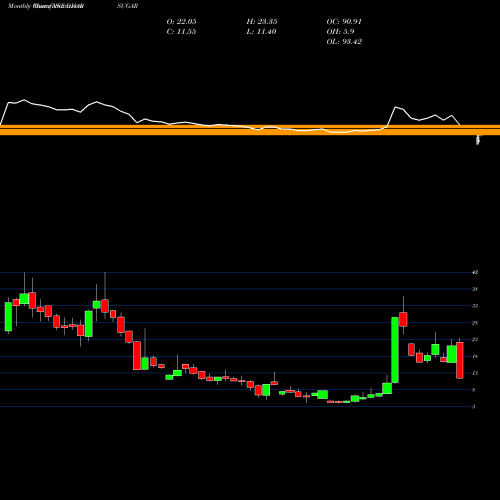
Task: Click price axis label 3 at bottom
Action: coord(474,407)
